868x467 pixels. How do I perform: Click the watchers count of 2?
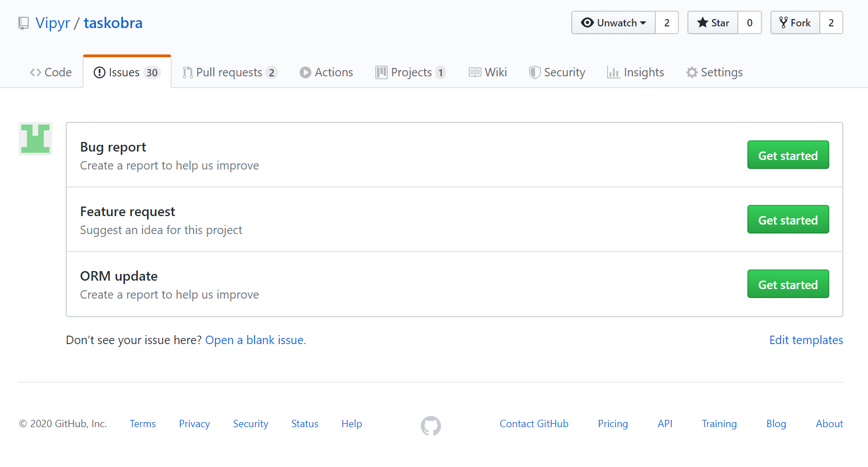point(667,22)
